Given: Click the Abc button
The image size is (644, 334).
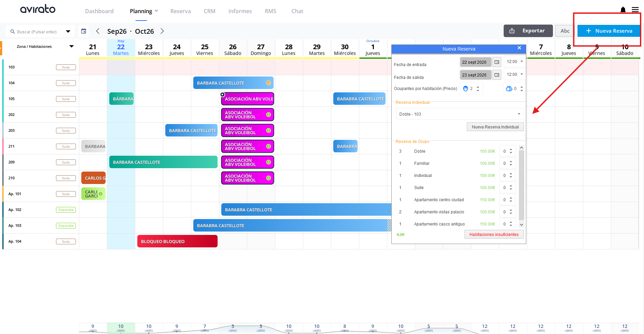Looking at the screenshot, I should coord(565,31).
